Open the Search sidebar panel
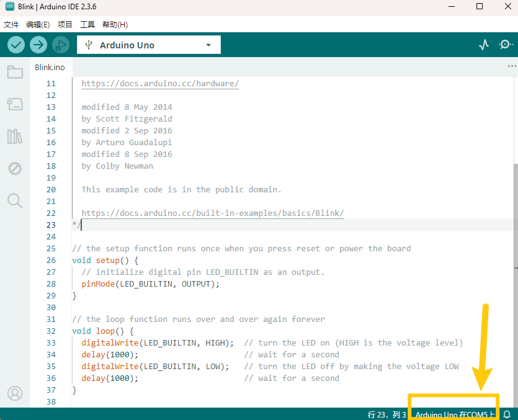 [x=15, y=200]
